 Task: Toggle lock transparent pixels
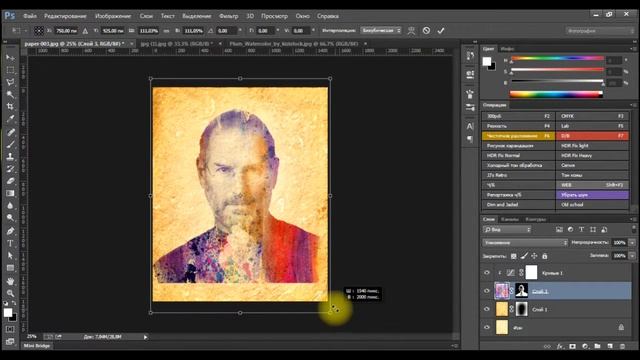pos(514,256)
